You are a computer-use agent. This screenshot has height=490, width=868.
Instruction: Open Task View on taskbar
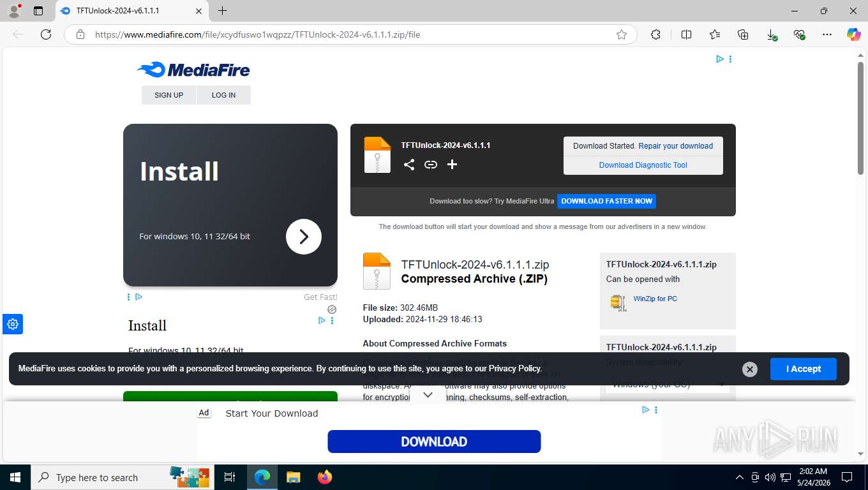(230, 477)
